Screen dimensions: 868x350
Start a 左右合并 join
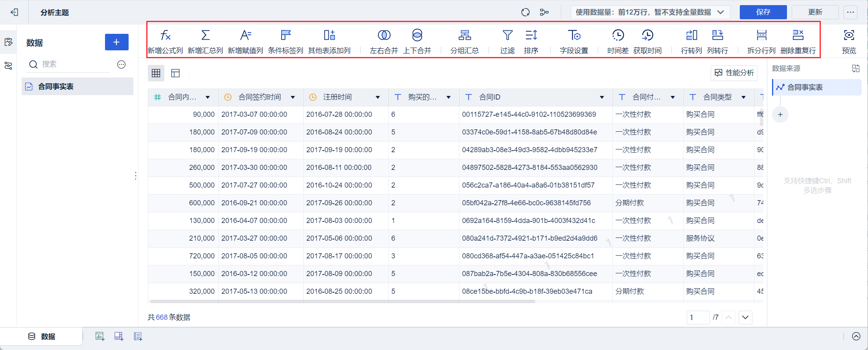(384, 41)
